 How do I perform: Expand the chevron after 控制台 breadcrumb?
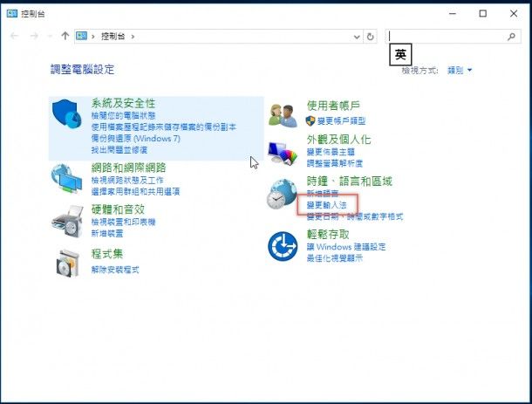coord(133,37)
